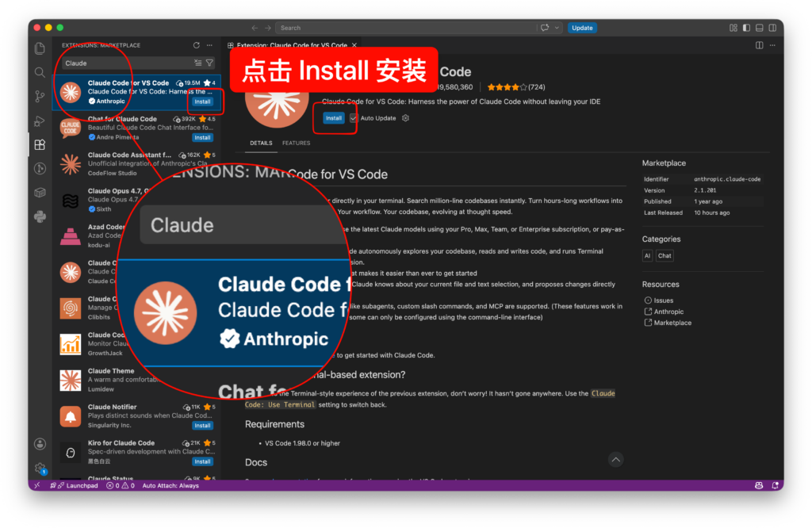This screenshot has width=812, height=528.
Task: Toggle the Auto Update checkbox
Action: [353, 118]
